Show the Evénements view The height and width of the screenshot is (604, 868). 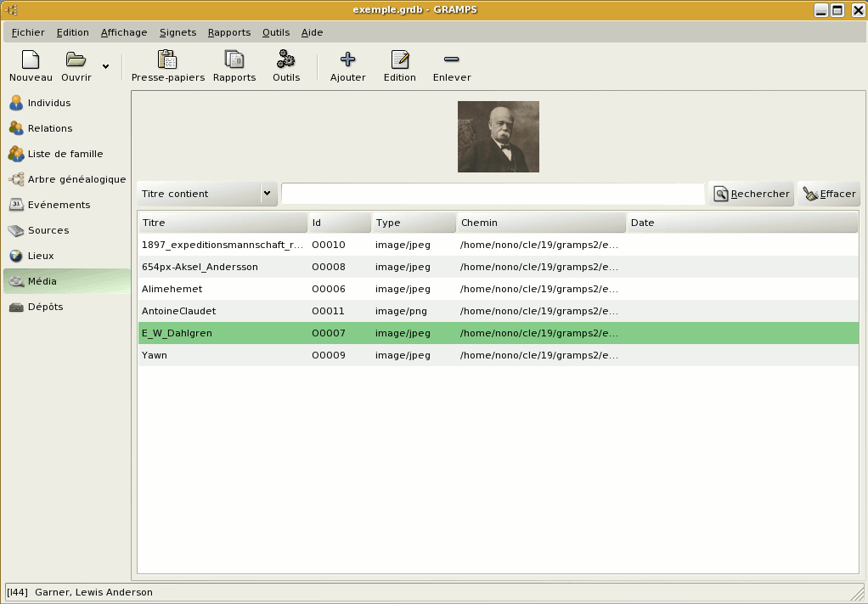(x=67, y=205)
